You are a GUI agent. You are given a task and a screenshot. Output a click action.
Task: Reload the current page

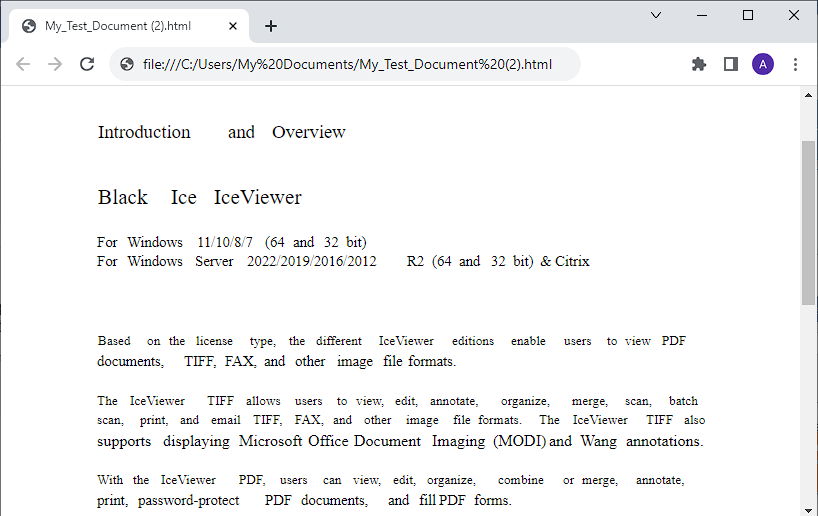pyautogui.click(x=87, y=64)
